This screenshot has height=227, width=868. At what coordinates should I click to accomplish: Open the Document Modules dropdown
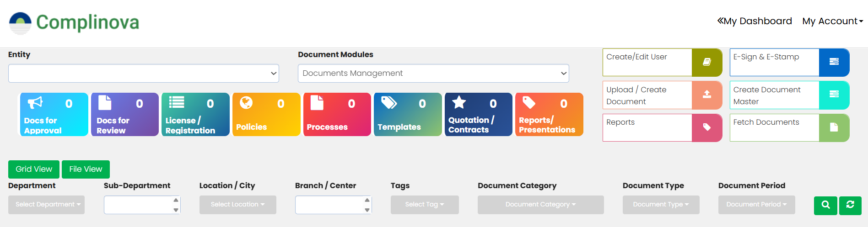coord(433,73)
